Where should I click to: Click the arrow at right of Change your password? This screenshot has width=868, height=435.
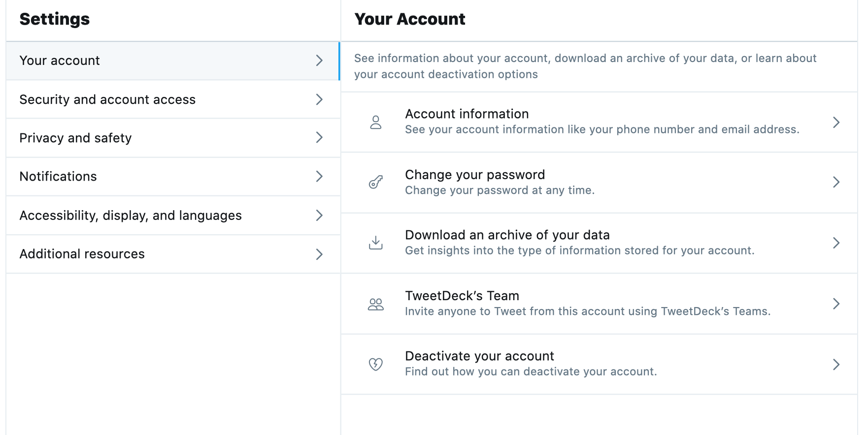tap(836, 182)
